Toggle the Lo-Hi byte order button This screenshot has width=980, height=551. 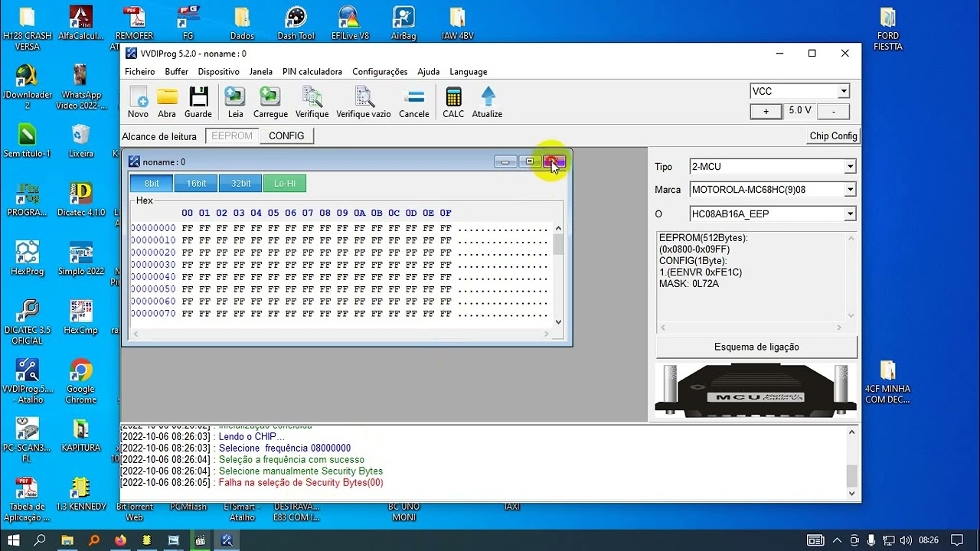[285, 184]
